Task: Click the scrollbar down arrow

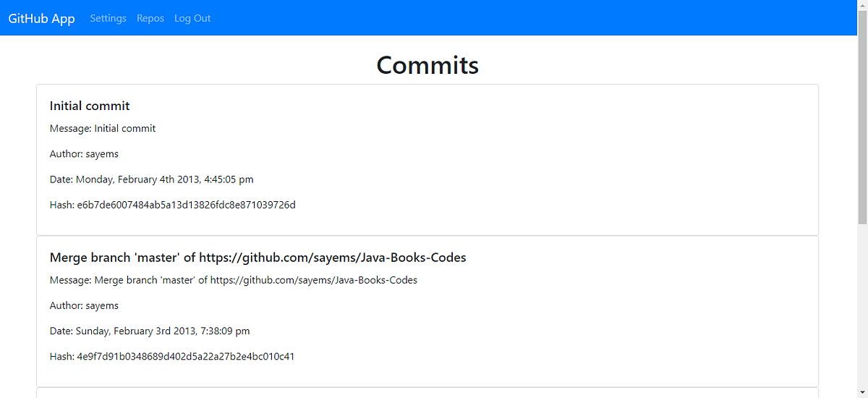Action: point(862,391)
